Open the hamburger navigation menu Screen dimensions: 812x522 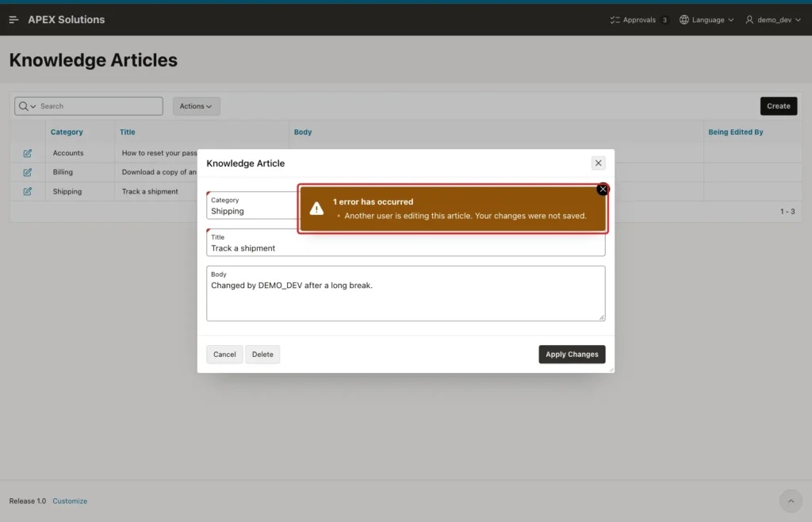click(14, 20)
